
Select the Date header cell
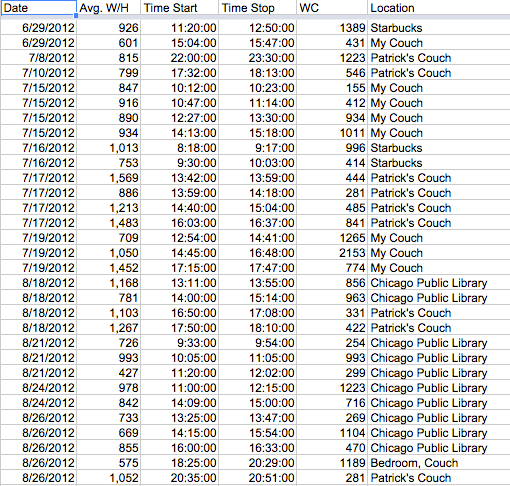[x=38, y=8]
